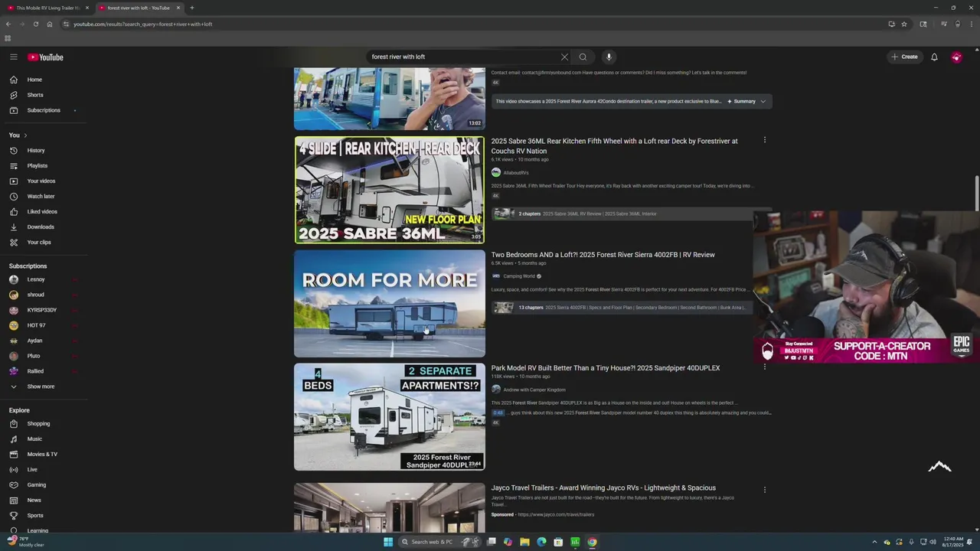The image size is (980, 551).
Task: Open the Windows Start menu
Action: pos(388,542)
